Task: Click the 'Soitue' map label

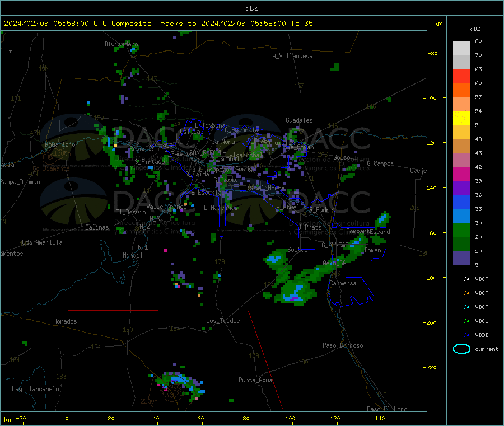Action: tap(297, 250)
